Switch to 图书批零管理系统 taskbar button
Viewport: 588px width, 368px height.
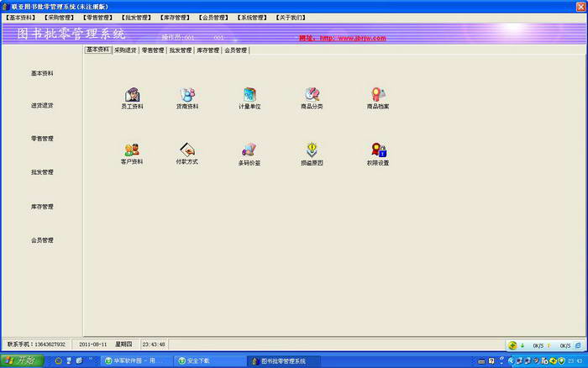tap(284, 361)
